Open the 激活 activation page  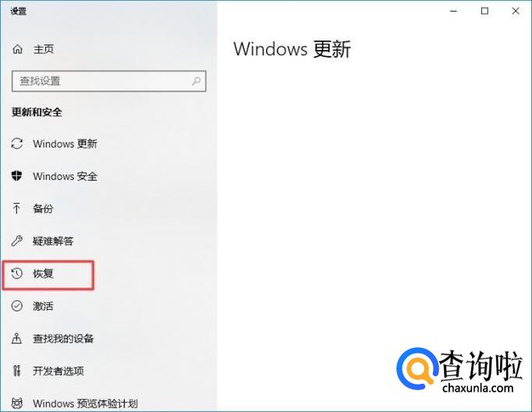43,306
